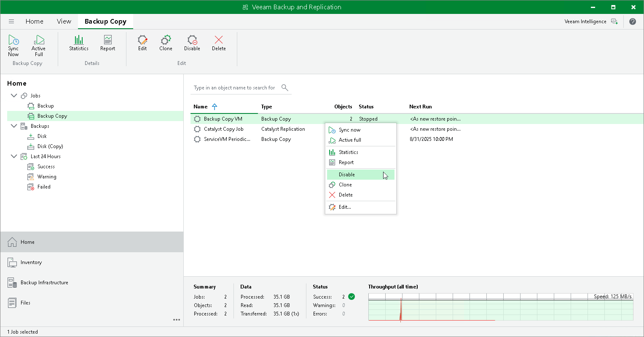Viewport: 644px width, 337px height.
Task: Click the Clone ribbon button
Action: 166,43
